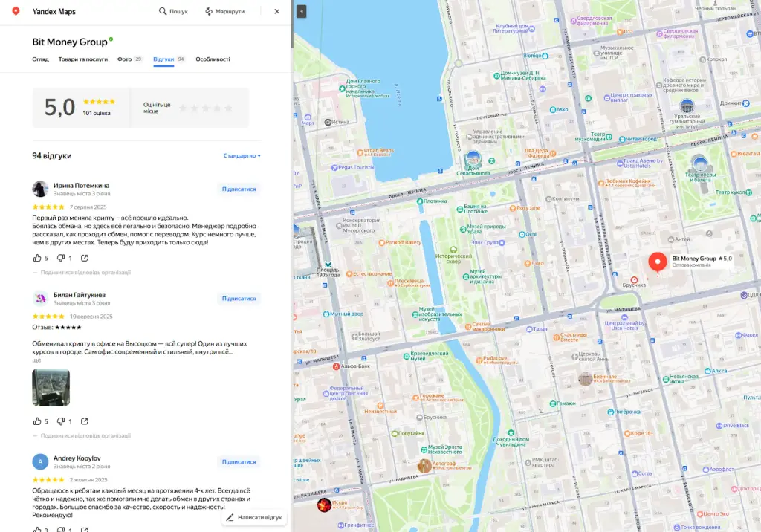Viewport: 761px width, 532px height.
Task: Open the Особливості tab
Action: [213, 59]
